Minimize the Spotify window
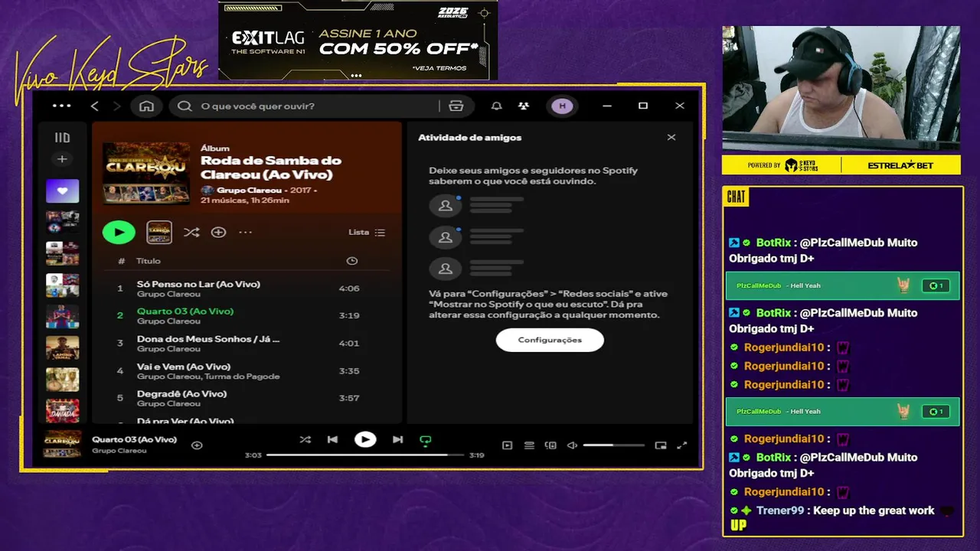Viewport: 980px width, 551px height. (x=607, y=106)
